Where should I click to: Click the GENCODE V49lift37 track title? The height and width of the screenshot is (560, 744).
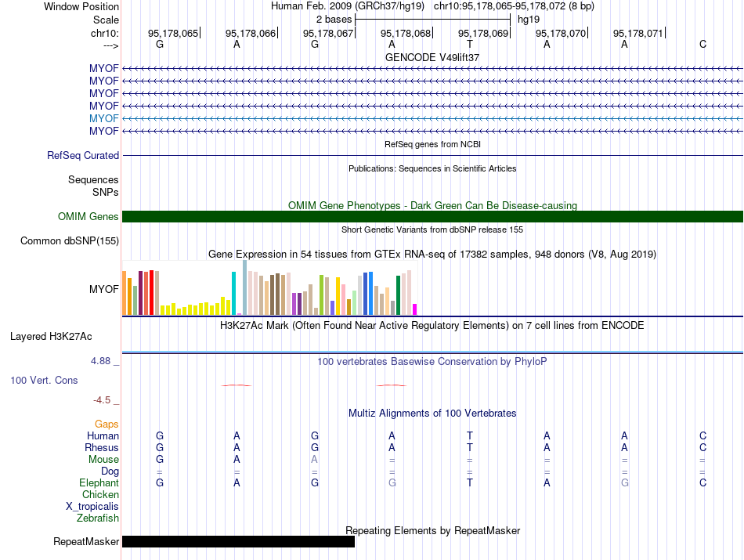click(432, 57)
